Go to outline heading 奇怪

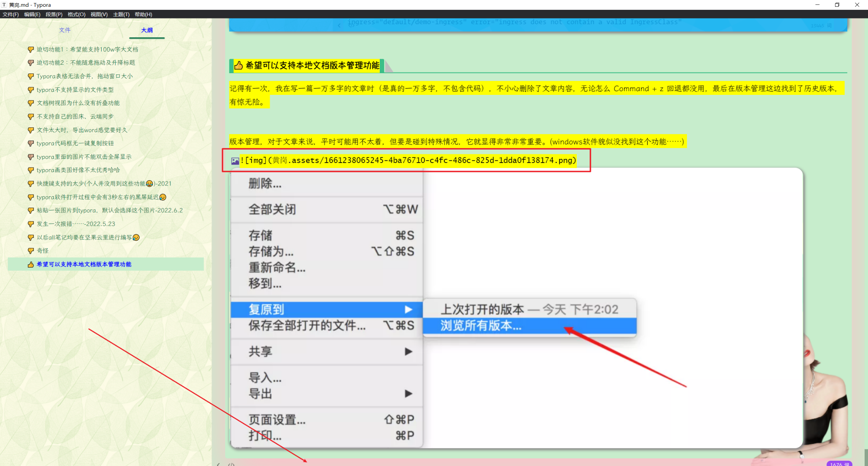click(43, 251)
